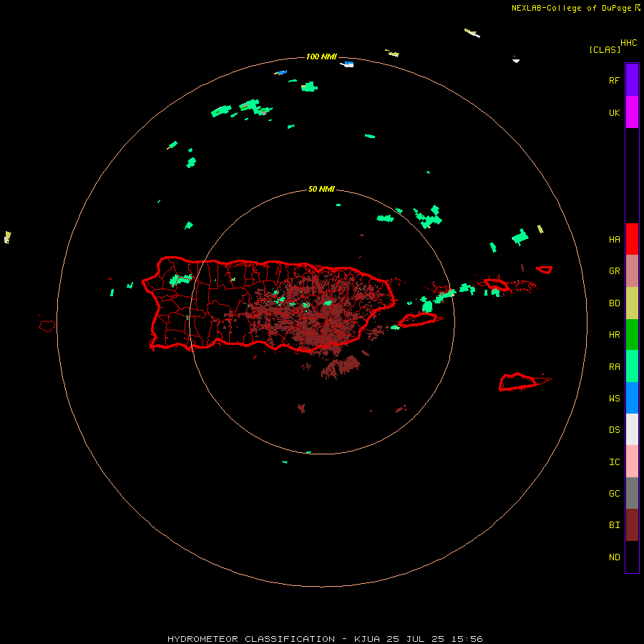Click the GC gray legend swatch
Image resolution: width=644 pixels, height=644 pixels.
tap(632, 493)
